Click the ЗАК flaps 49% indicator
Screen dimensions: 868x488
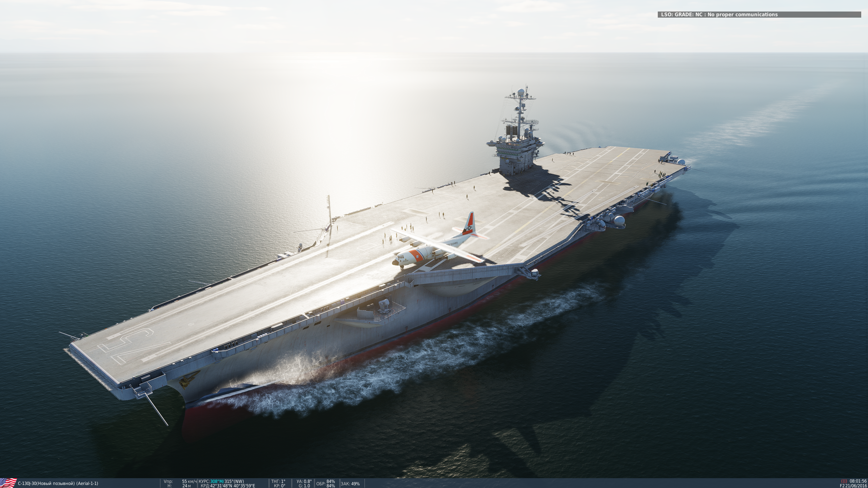pos(355,484)
